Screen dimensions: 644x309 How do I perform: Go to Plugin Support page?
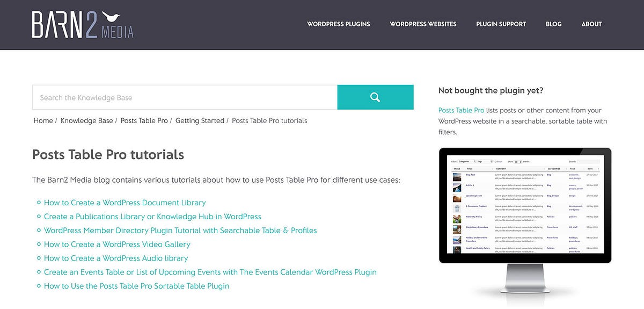[x=501, y=24]
